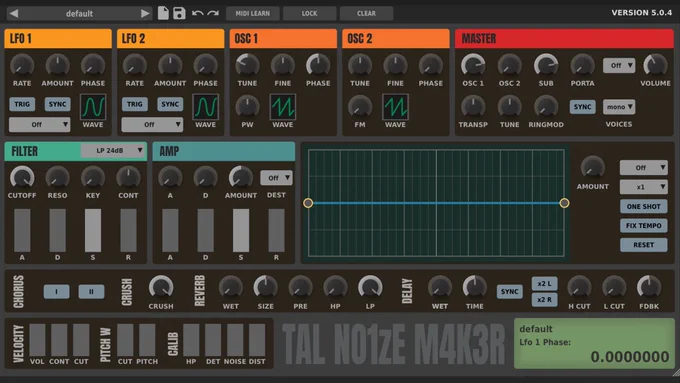The image size is (680, 383).
Task: Click the LFO 1 RATE knob
Action: click(x=22, y=65)
